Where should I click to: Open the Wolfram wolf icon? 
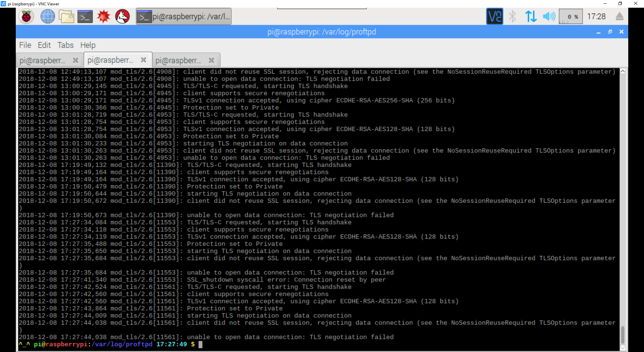(x=122, y=16)
